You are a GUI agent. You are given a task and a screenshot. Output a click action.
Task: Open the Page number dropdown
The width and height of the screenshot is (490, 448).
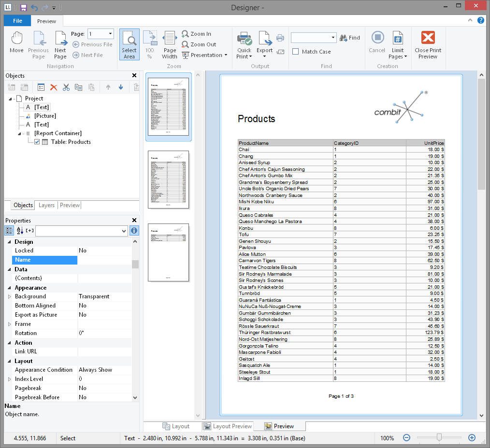111,34
